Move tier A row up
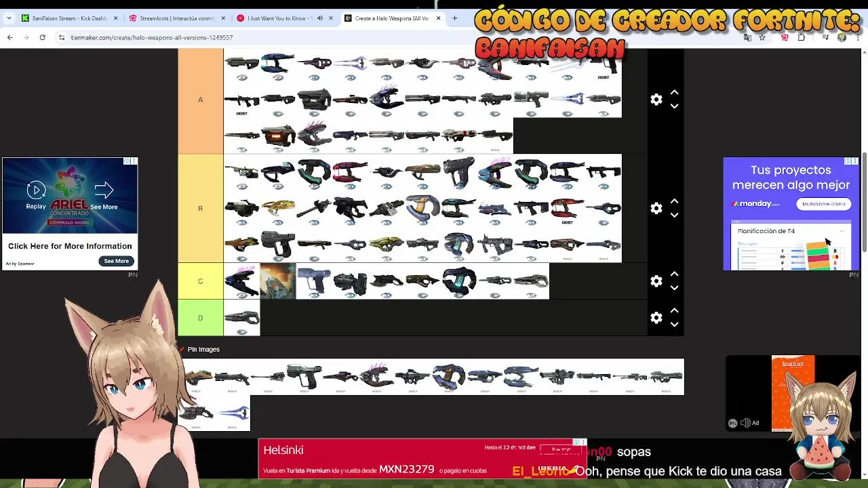Screen dimensions: 868x488 tap(674, 92)
